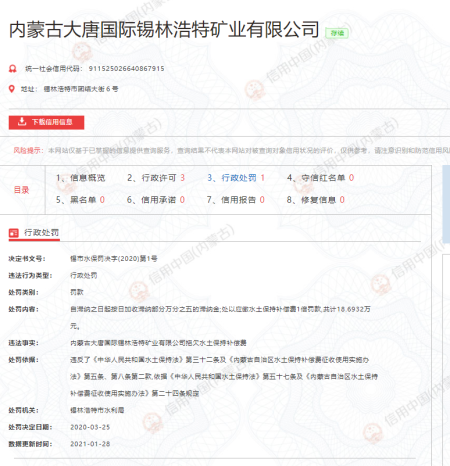
Task: Click the green 存续 status tag
Action: [337, 33]
